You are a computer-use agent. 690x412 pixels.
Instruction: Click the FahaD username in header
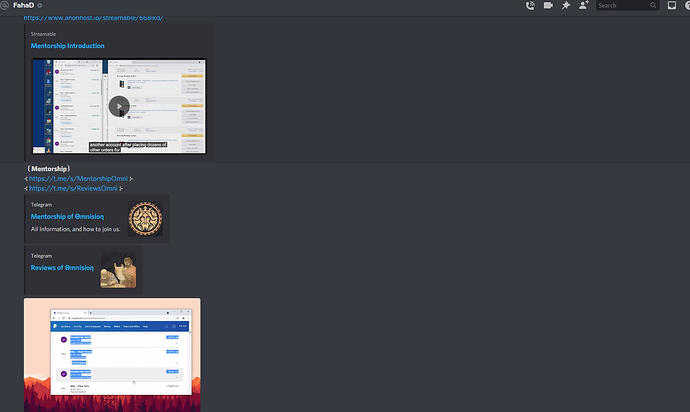point(23,5)
